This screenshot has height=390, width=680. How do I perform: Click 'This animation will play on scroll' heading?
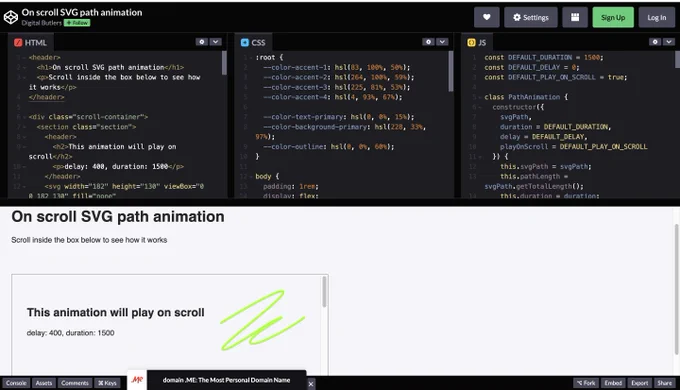115,312
